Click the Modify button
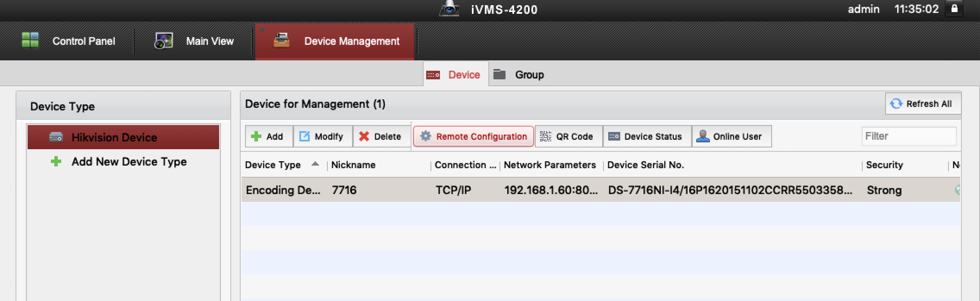Screen dimensions: 980x301 (x=323, y=136)
